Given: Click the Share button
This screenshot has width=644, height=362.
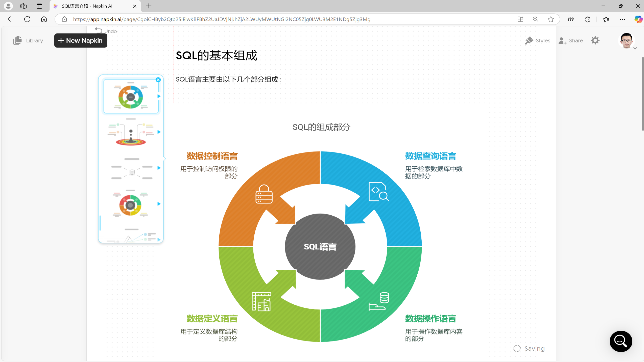Looking at the screenshot, I should click(571, 40).
